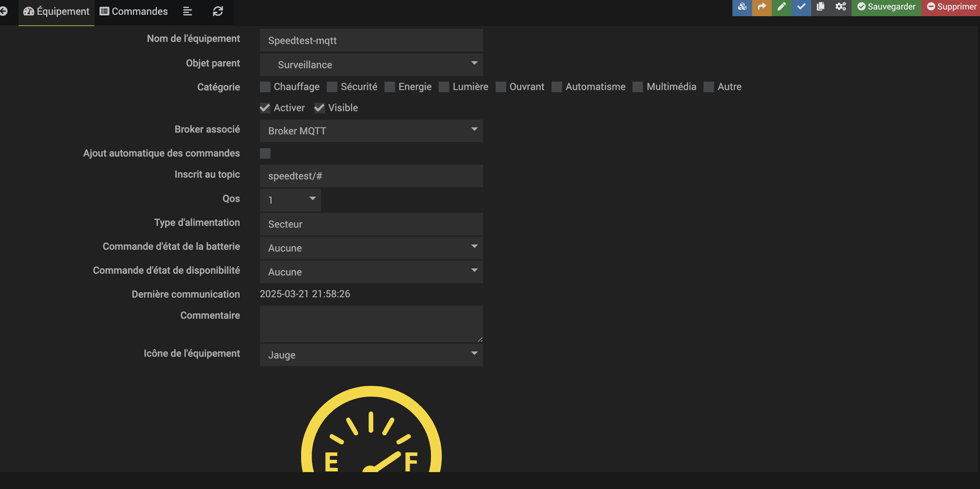Switch to the Commandes tab
The image size is (980, 489).
pyautogui.click(x=134, y=11)
